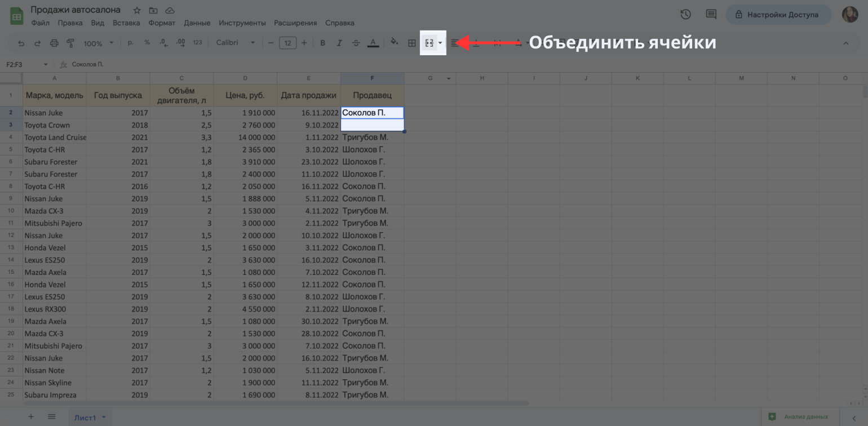Viewport: 868px width, 426px height.
Task: Toggle strikethrough formatting
Action: coord(356,43)
